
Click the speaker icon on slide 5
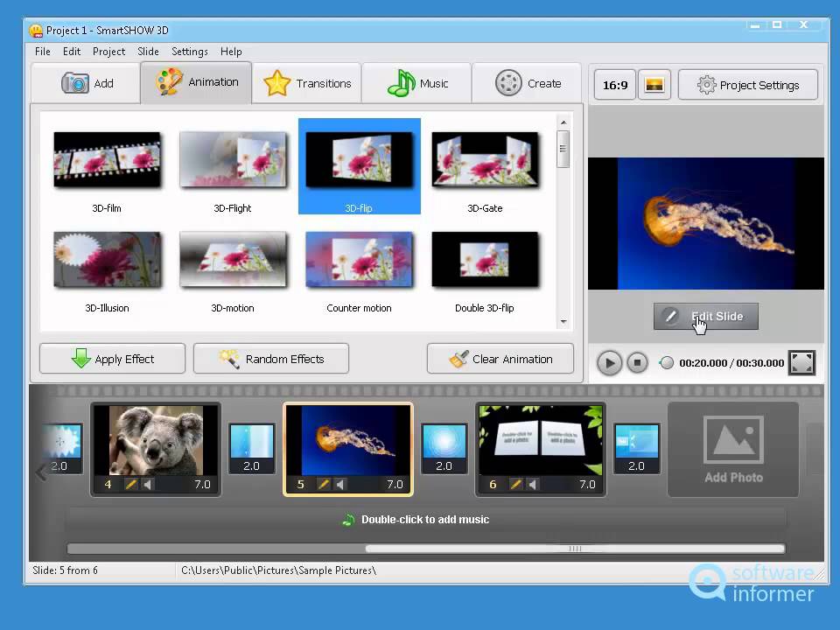(340, 484)
